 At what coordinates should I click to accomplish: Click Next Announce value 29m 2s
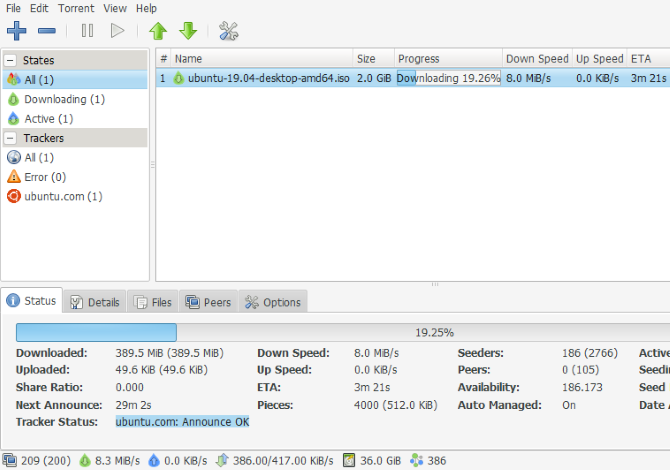tap(133, 405)
